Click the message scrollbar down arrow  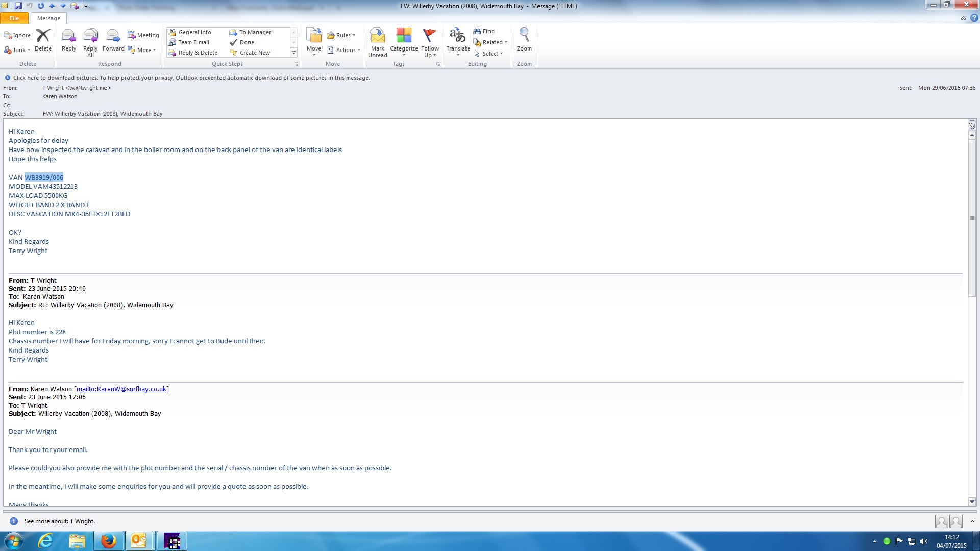(972, 502)
